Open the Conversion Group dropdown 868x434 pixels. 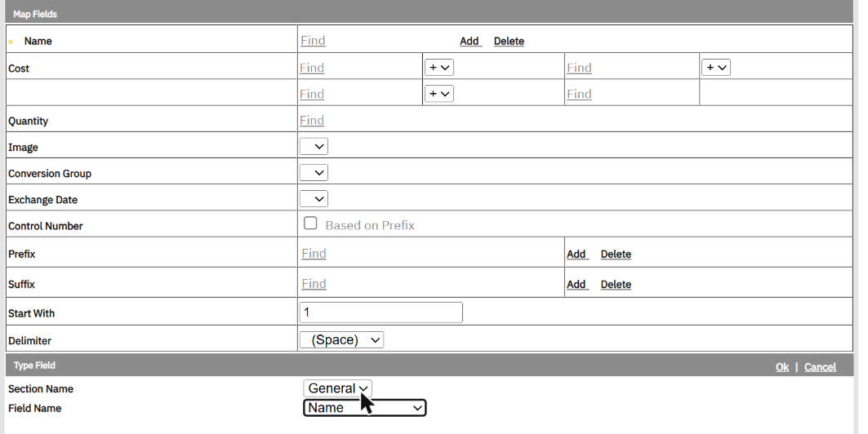(314, 172)
